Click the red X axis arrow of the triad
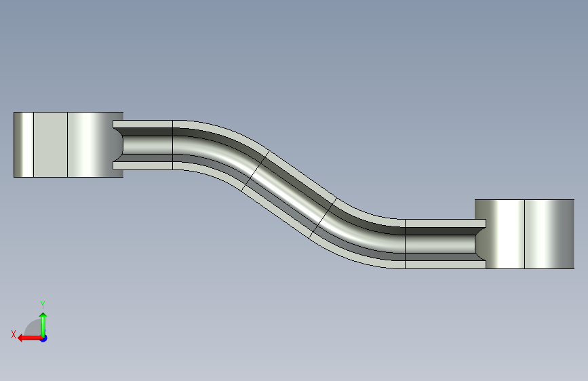Viewport: 588px width, 381px height. click(30, 338)
